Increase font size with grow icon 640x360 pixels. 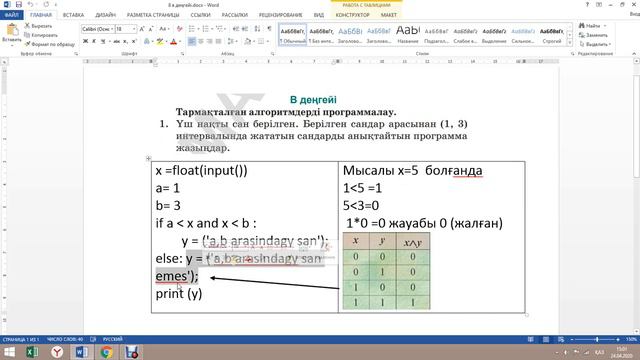[x=142, y=29]
